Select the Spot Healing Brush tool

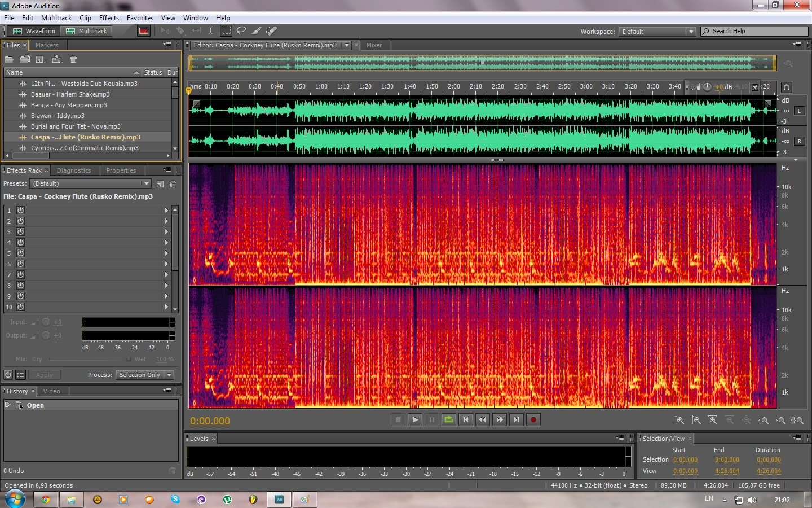click(x=271, y=30)
